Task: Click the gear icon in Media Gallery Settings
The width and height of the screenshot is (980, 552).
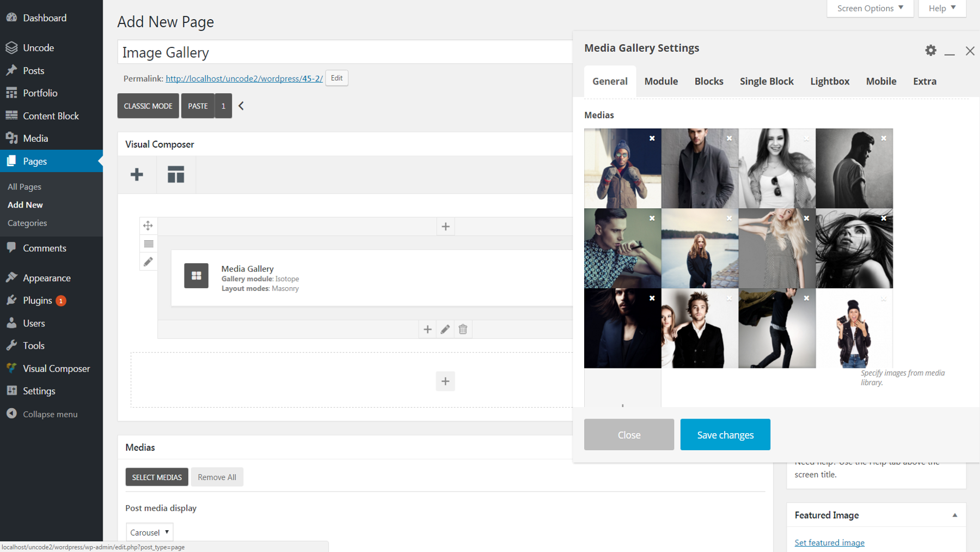Action: (x=931, y=51)
